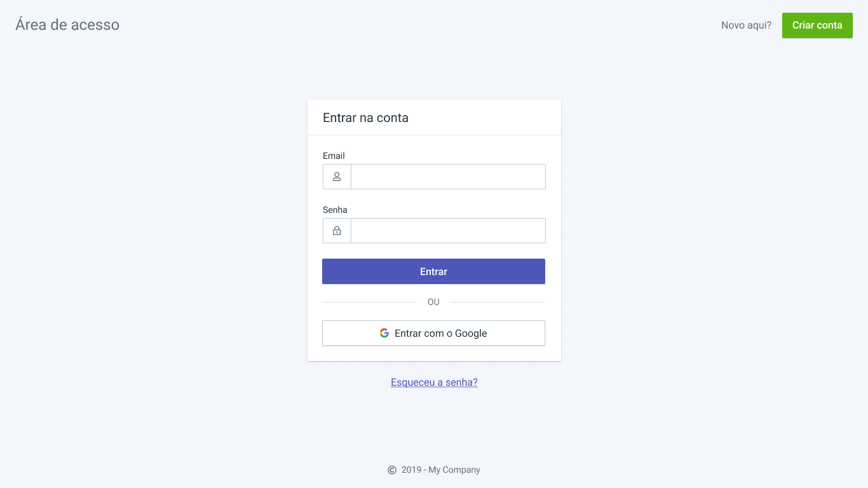868x488 pixels.
Task: Click the Entrar na conta heading
Action: [x=365, y=118]
